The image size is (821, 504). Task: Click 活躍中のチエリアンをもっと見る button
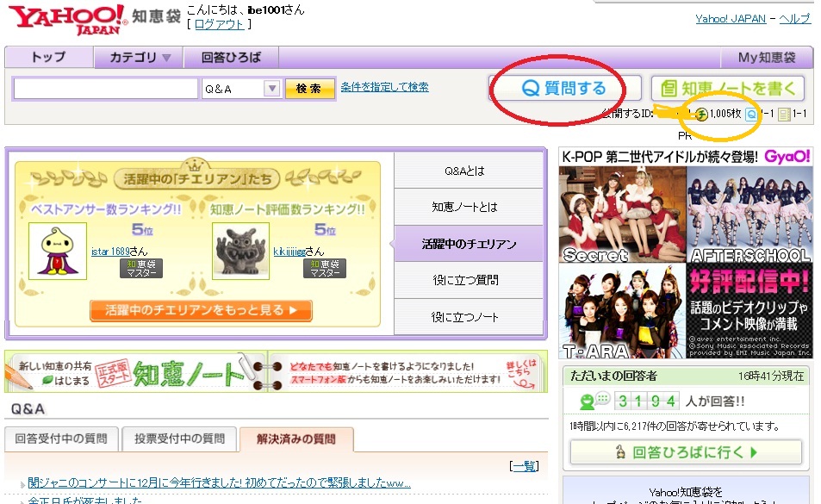tap(201, 310)
